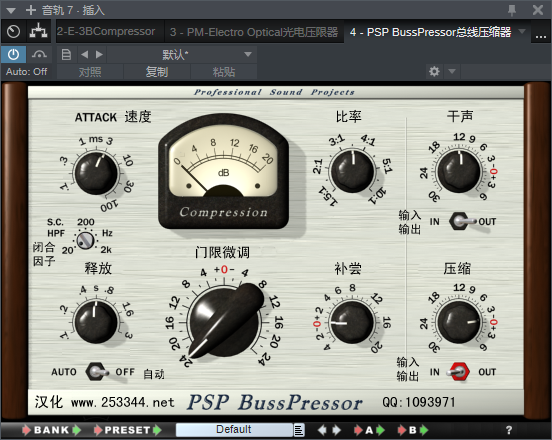Click PRESET right green arrow
The height and width of the screenshot is (440, 552).
(157, 430)
